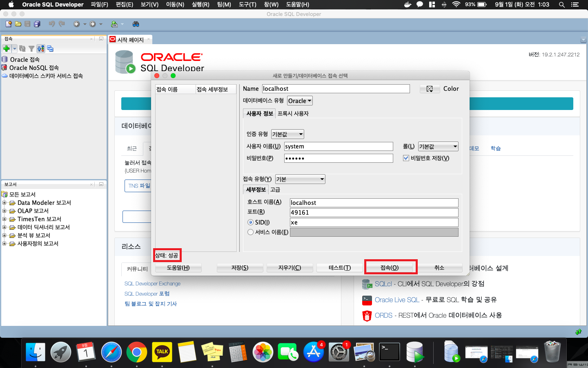The height and width of the screenshot is (368, 588).
Task: Open Safari from the Dock
Action: tap(111, 352)
